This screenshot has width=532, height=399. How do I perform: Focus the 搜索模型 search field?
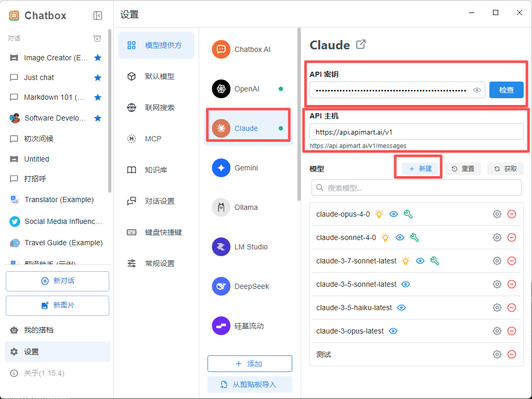click(417, 188)
